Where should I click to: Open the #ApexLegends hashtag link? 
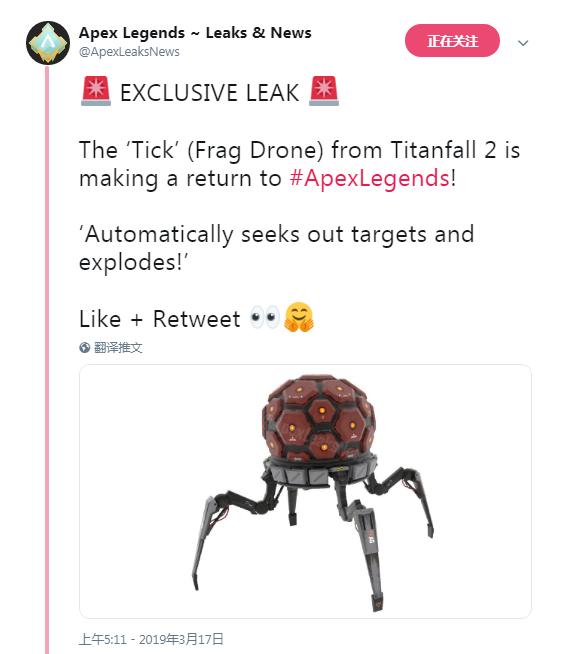pyautogui.click(x=370, y=179)
